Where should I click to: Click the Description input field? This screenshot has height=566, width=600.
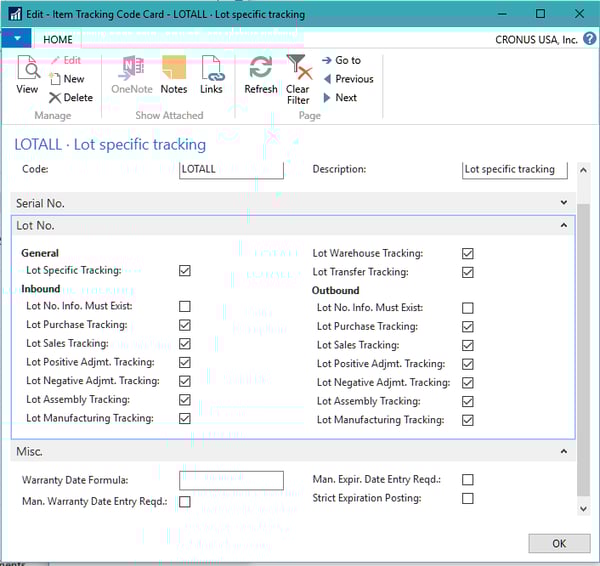tap(515, 170)
